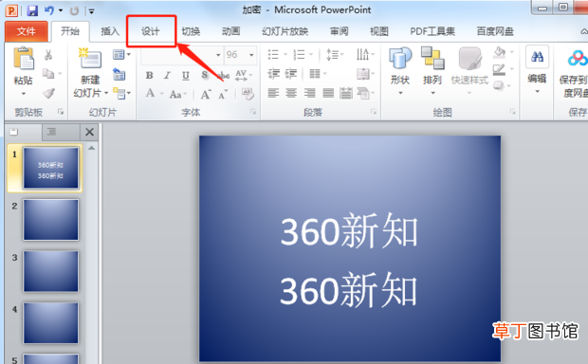Open the text direction dropdown
The width and height of the screenshot is (588, 364).
(x=365, y=55)
